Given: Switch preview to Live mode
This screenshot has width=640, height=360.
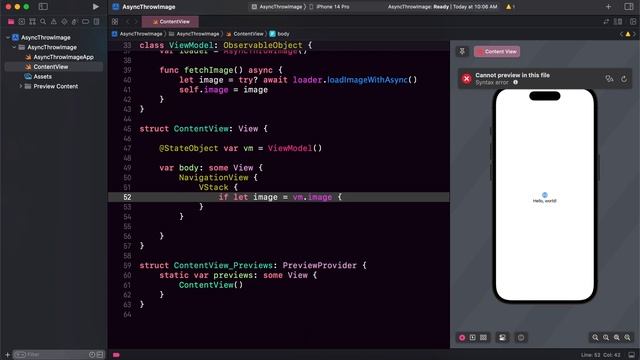Looking at the screenshot, I should coord(462,338).
